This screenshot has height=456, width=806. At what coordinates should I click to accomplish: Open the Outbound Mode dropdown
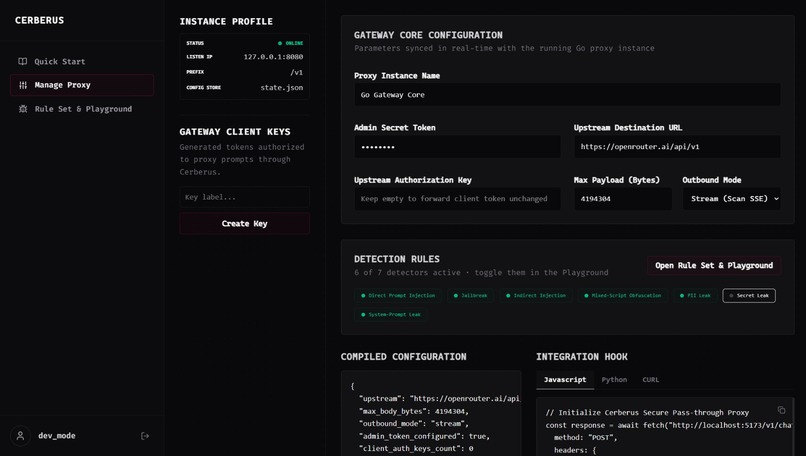[x=731, y=198]
